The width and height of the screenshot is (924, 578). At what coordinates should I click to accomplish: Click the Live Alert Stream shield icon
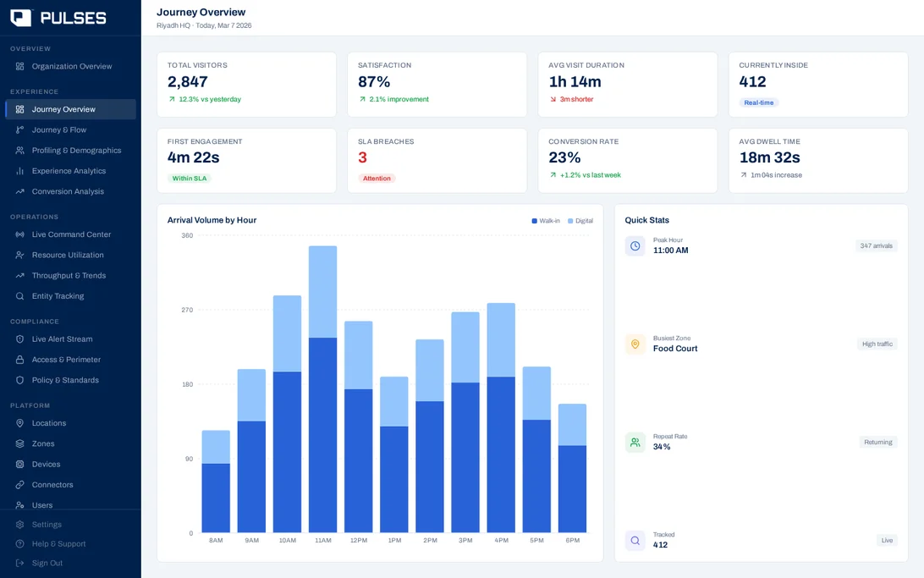19,339
